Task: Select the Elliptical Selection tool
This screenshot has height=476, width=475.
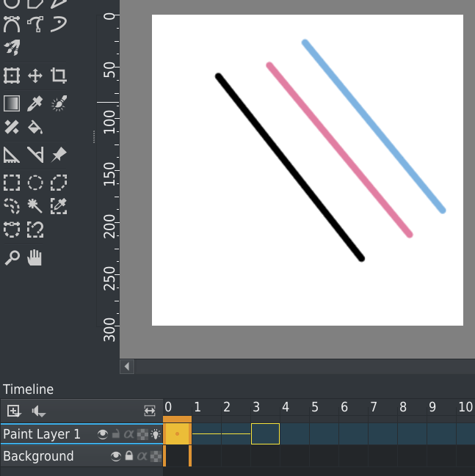Action: [x=35, y=183]
